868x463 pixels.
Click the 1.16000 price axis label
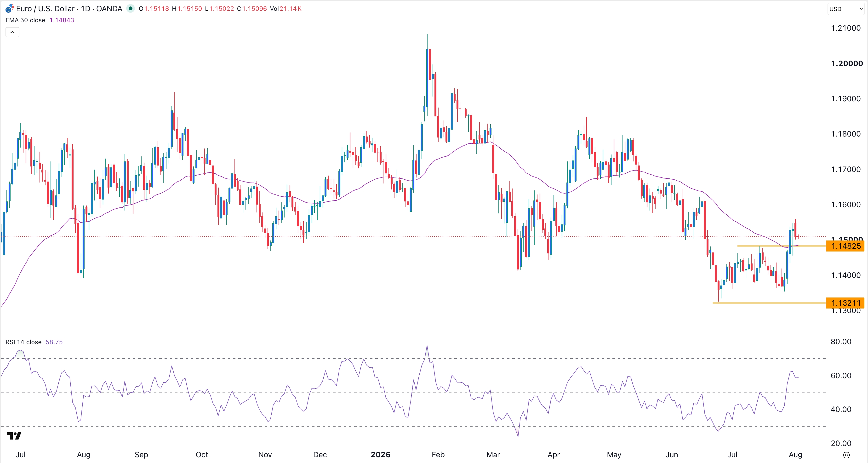click(x=846, y=205)
